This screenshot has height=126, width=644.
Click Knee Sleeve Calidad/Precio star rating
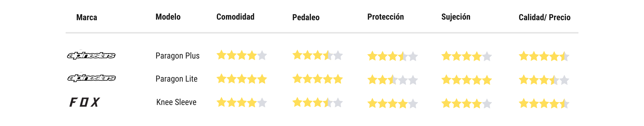(544, 104)
